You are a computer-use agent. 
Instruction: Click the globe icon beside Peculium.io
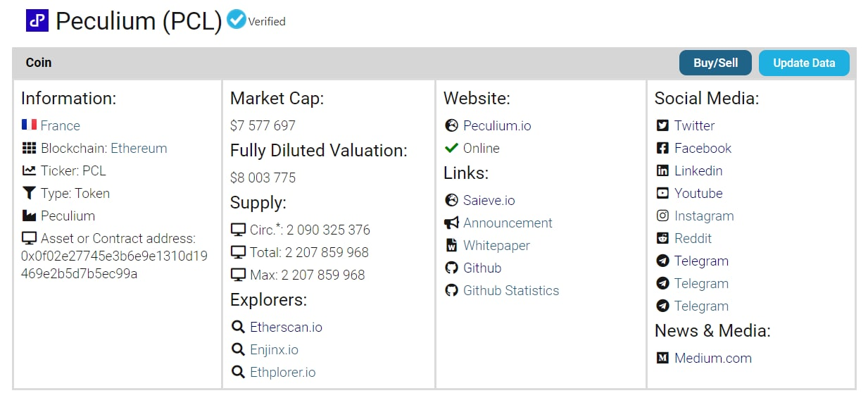coord(452,125)
